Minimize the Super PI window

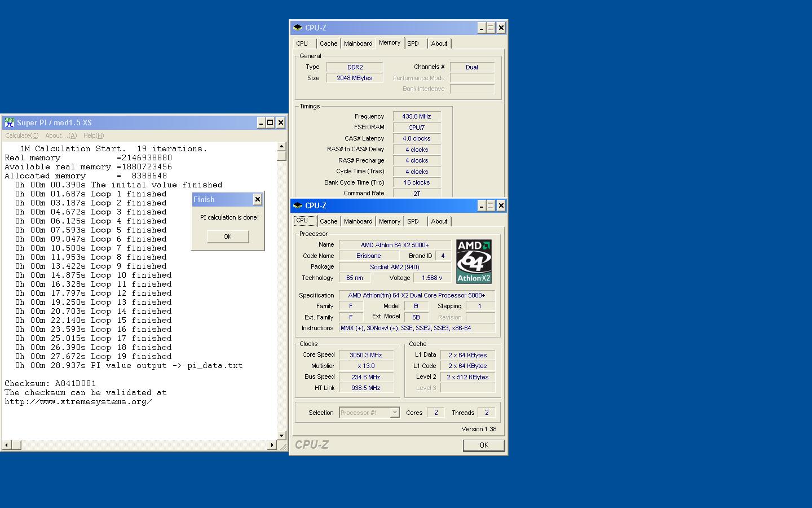261,122
